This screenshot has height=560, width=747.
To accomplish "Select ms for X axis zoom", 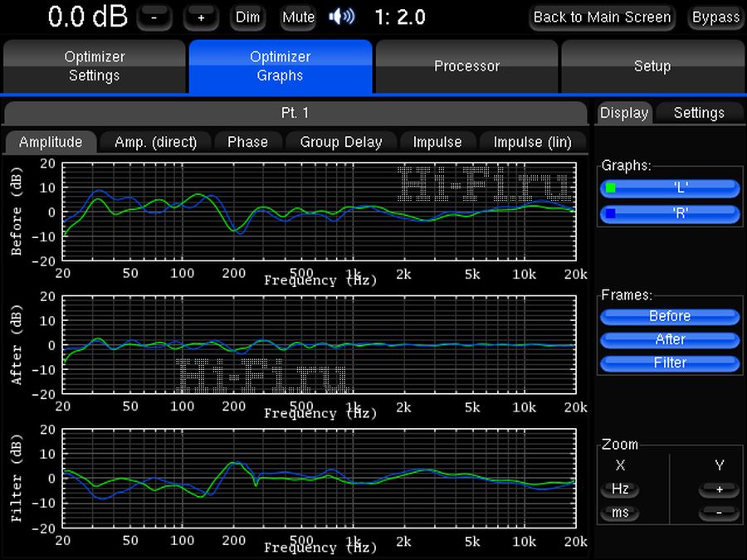I will pyautogui.click(x=620, y=513).
